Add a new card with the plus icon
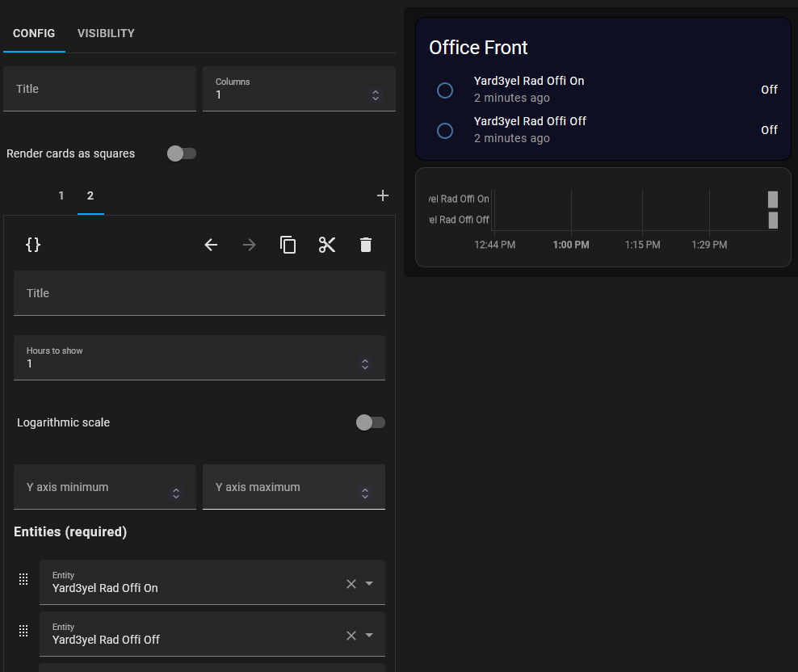The image size is (798, 672). click(382, 195)
